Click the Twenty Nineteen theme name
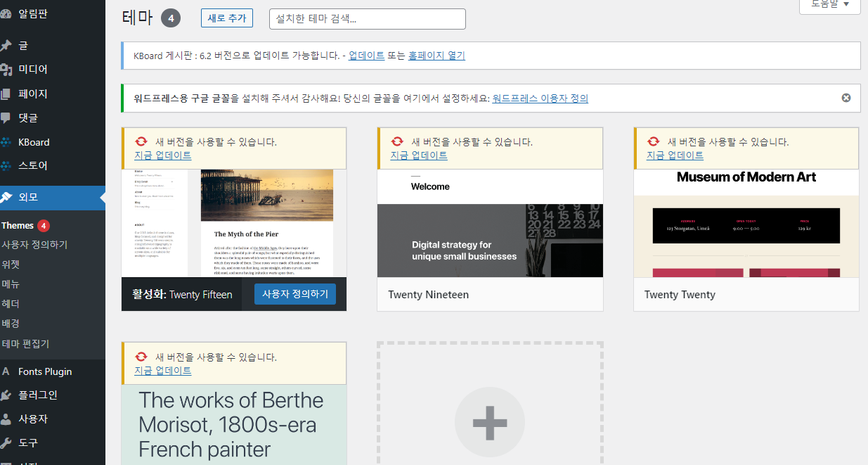Viewport: 868px width, 465px height. pyautogui.click(x=429, y=295)
